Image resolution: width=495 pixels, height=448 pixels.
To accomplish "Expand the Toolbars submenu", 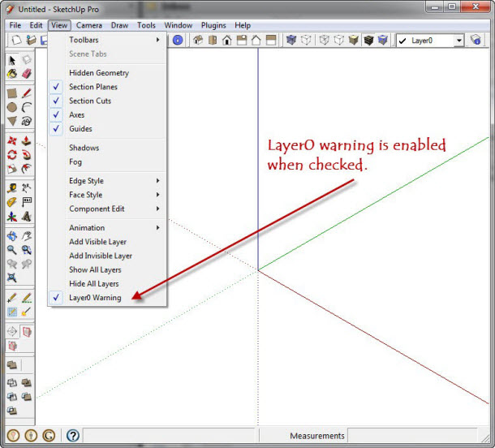I will tap(107, 40).
